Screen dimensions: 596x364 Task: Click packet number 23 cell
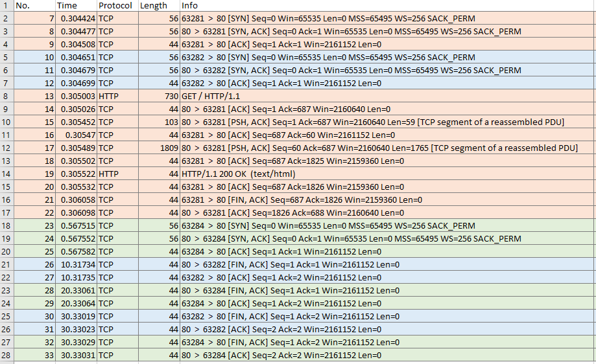tap(34, 226)
